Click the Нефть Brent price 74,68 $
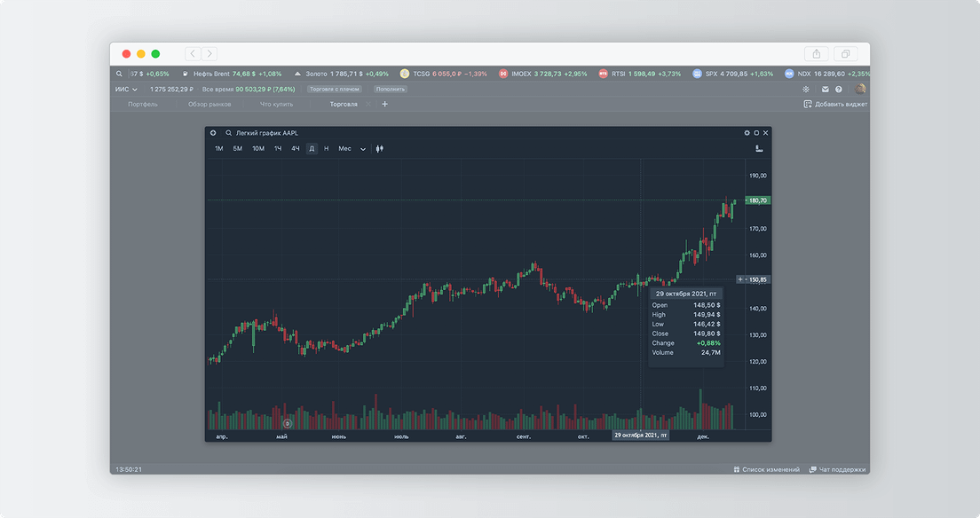 (x=244, y=74)
